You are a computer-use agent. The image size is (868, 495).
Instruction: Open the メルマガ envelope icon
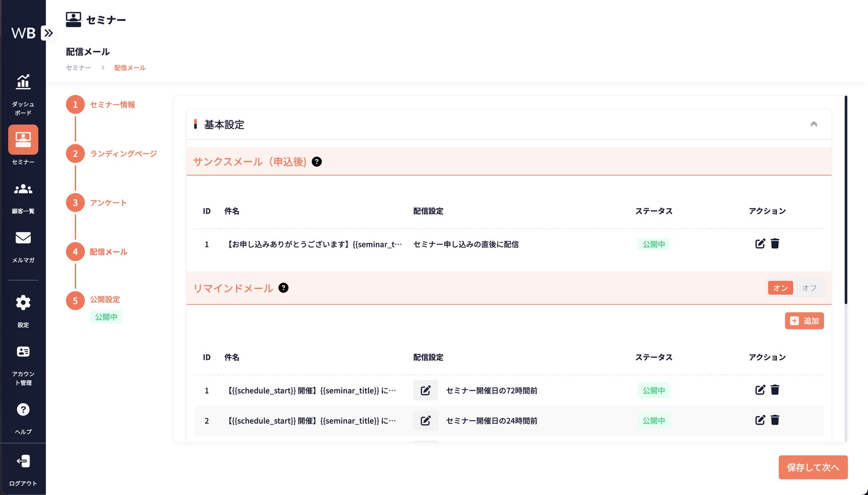tap(23, 238)
